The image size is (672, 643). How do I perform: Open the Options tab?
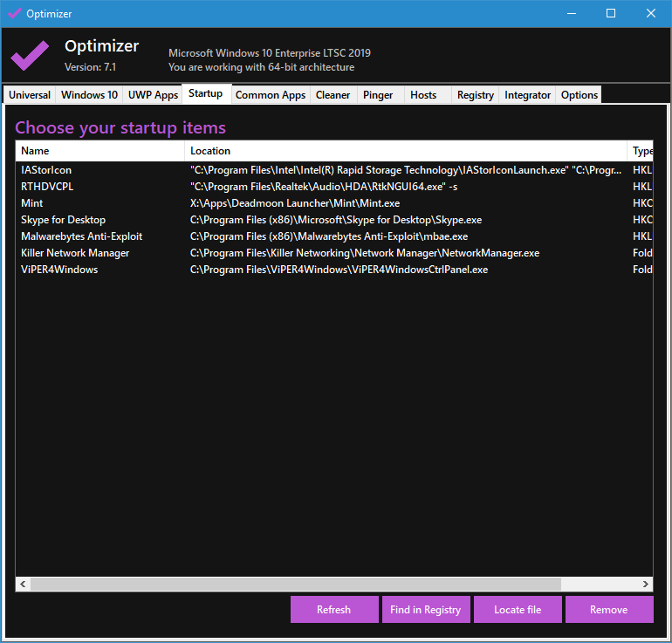[x=579, y=95]
